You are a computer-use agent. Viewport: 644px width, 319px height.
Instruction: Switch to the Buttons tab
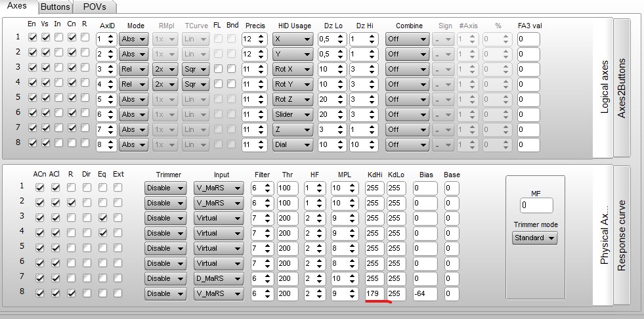click(55, 7)
